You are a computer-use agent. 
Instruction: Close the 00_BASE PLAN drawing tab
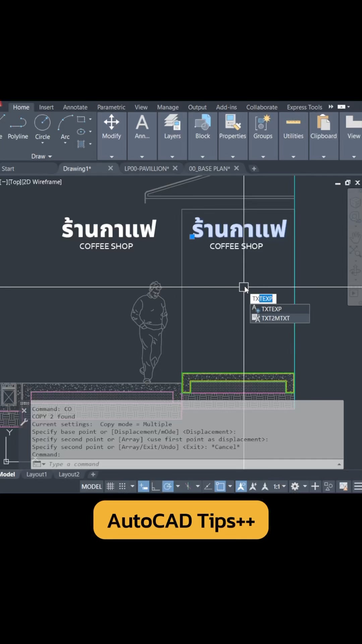tap(236, 168)
